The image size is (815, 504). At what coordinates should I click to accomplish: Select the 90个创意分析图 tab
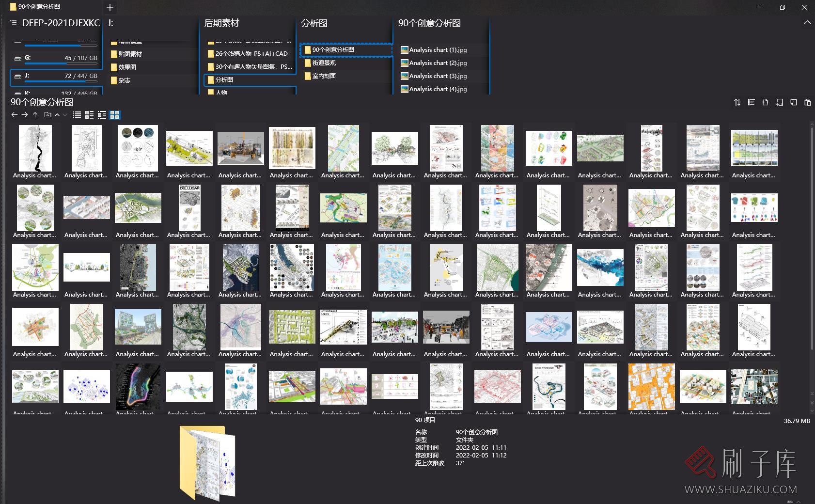point(39,7)
